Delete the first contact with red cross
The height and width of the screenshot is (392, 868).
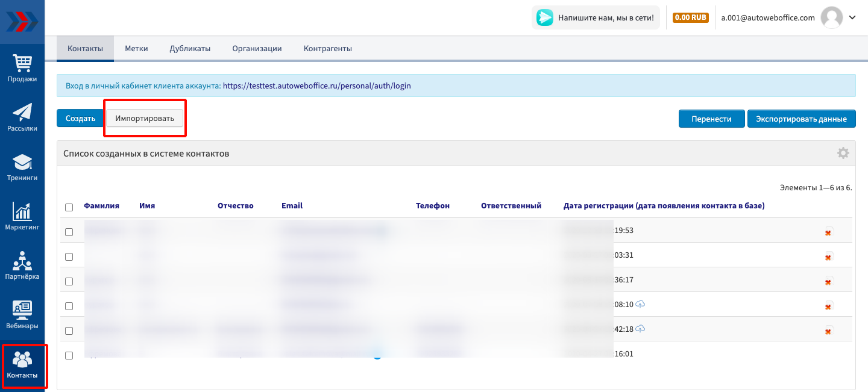coord(828,232)
